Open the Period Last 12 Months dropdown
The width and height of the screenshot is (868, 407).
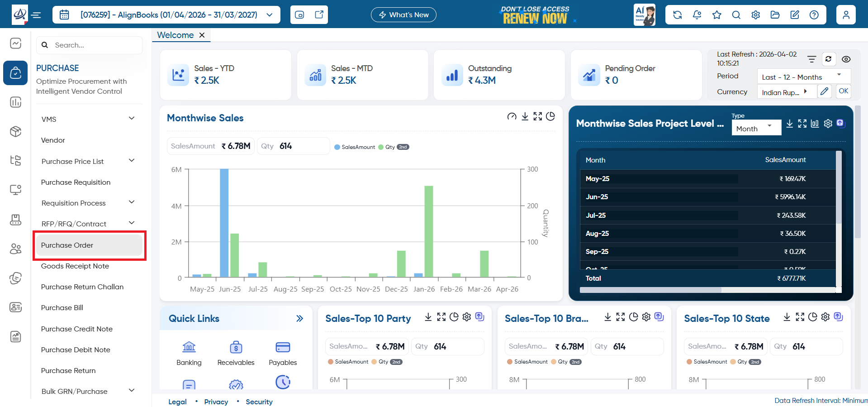(804, 77)
